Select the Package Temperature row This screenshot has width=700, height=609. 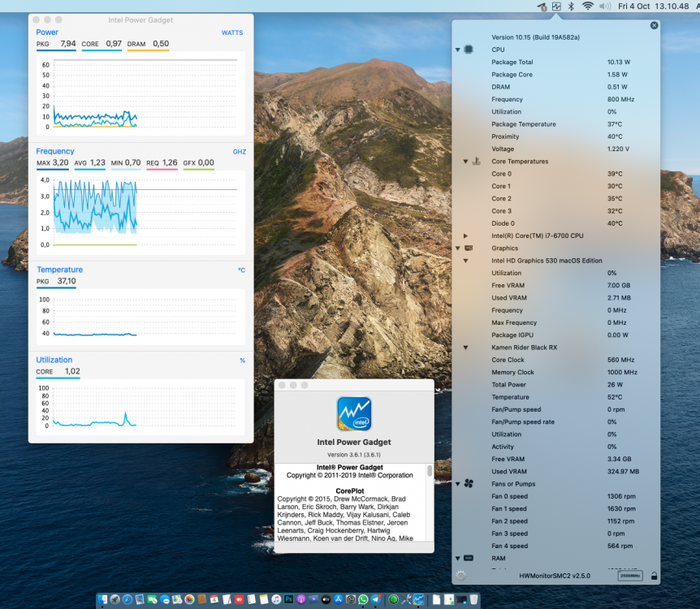click(x=555, y=124)
